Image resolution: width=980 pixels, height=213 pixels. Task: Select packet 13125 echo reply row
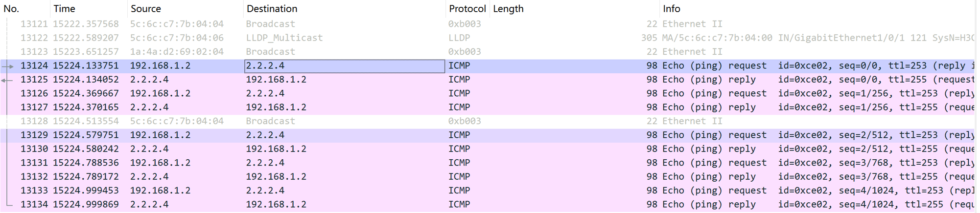[x=490, y=80]
